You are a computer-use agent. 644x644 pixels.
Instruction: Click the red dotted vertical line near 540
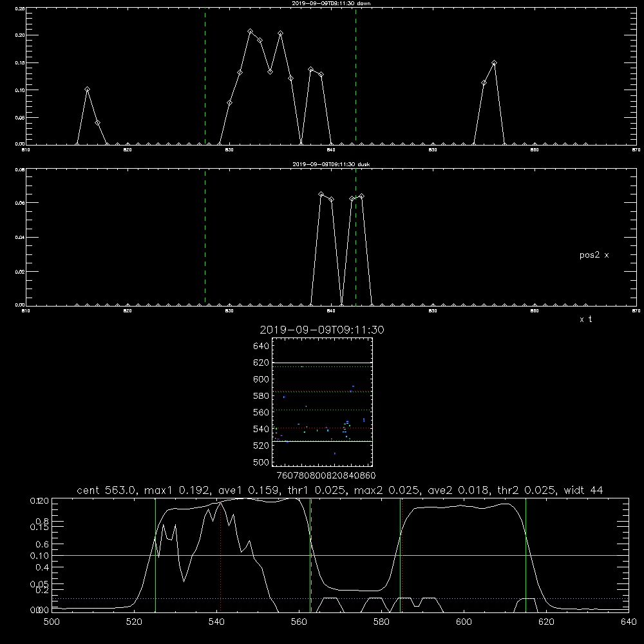coord(220,555)
